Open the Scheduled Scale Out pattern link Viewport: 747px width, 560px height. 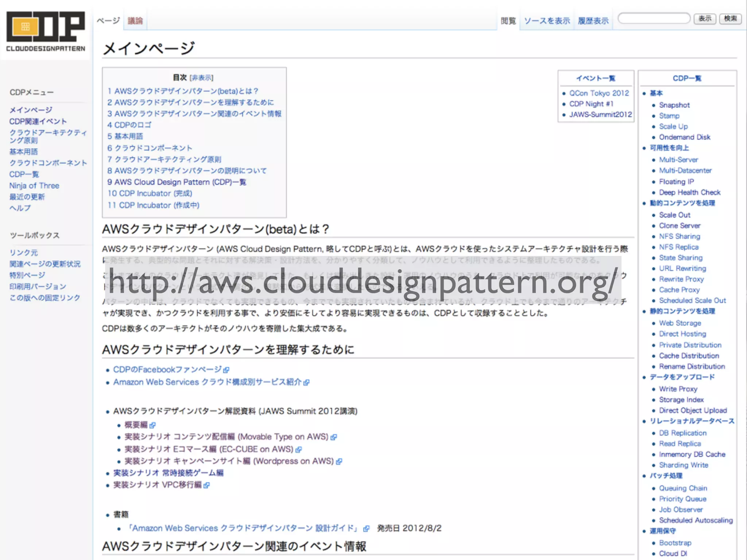[693, 300]
